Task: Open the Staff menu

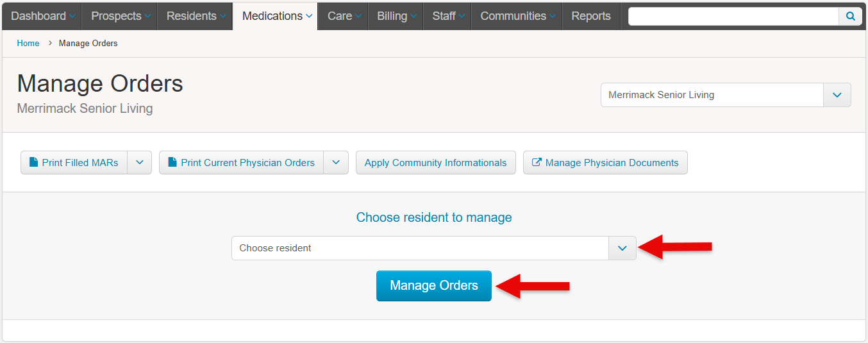Action: (447, 16)
